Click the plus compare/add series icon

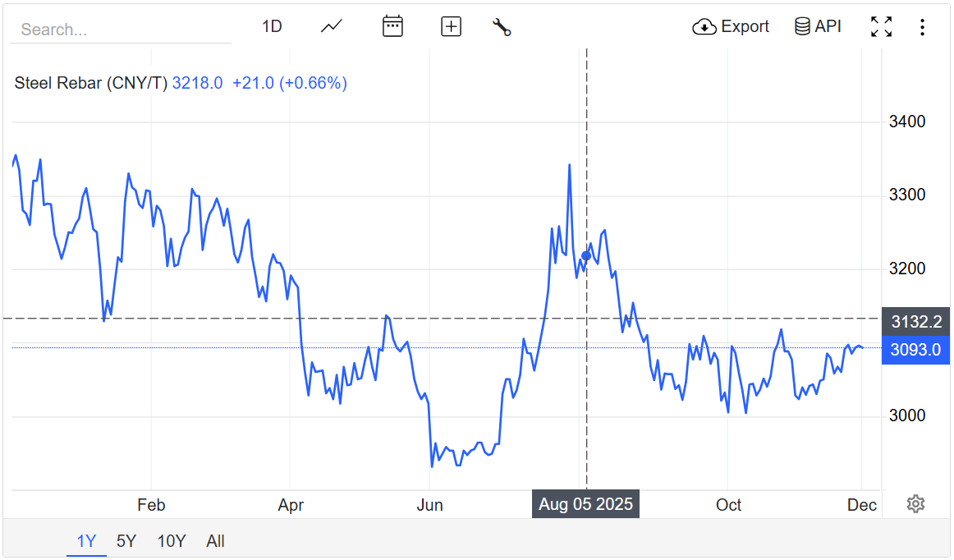[x=451, y=26]
